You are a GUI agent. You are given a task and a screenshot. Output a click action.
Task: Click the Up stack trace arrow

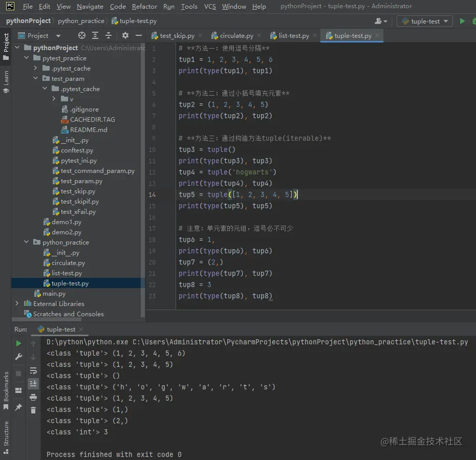click(x=33, y=343)
